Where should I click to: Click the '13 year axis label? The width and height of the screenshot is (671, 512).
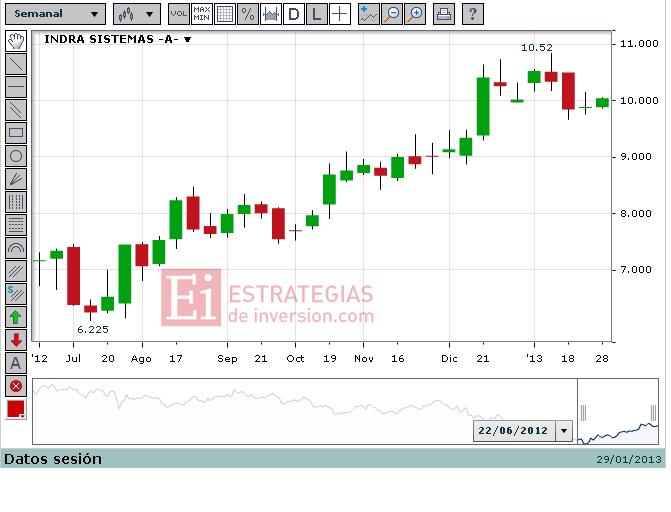pos(534,358)
